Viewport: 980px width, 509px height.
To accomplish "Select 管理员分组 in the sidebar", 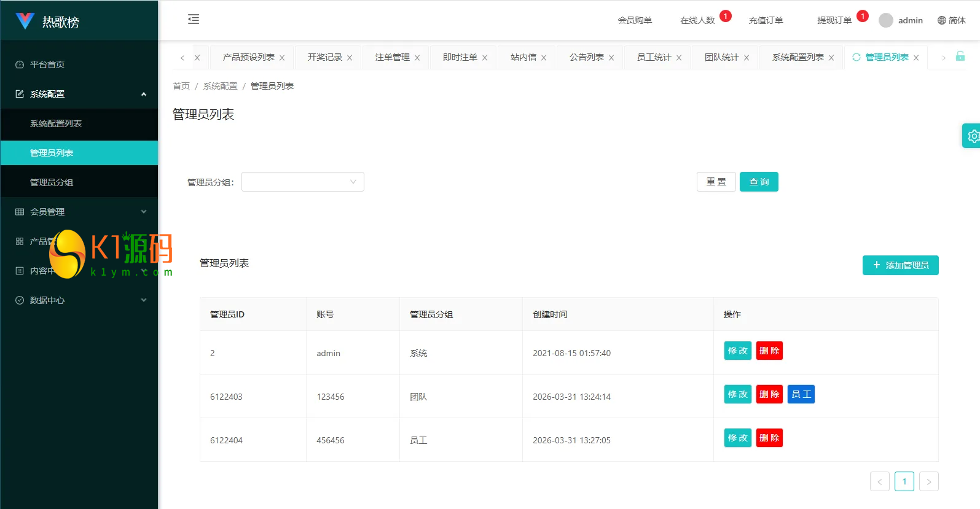I will [x=79, y=182].
